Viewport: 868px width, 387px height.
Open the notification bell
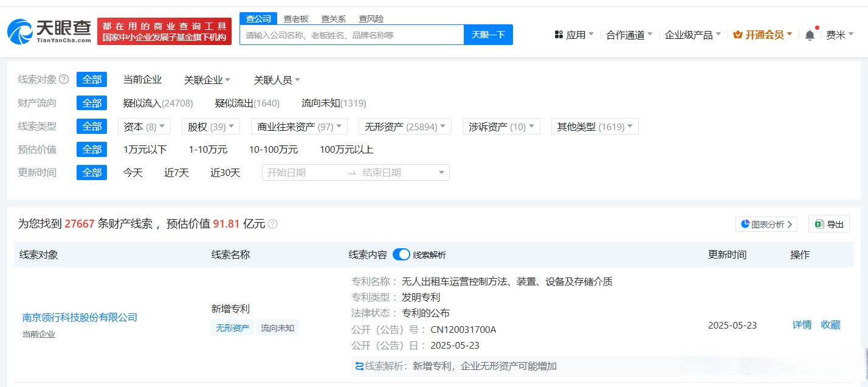tap(808, 35)
